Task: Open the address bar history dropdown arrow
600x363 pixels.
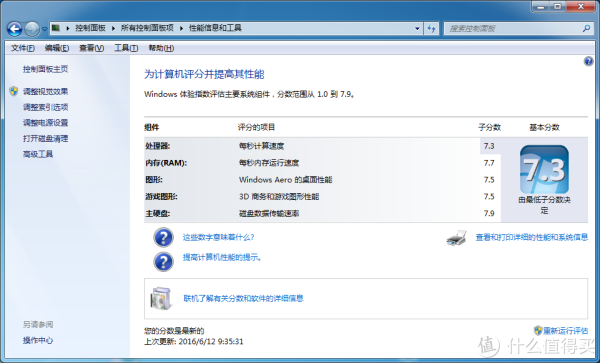Action: point(417,28)
